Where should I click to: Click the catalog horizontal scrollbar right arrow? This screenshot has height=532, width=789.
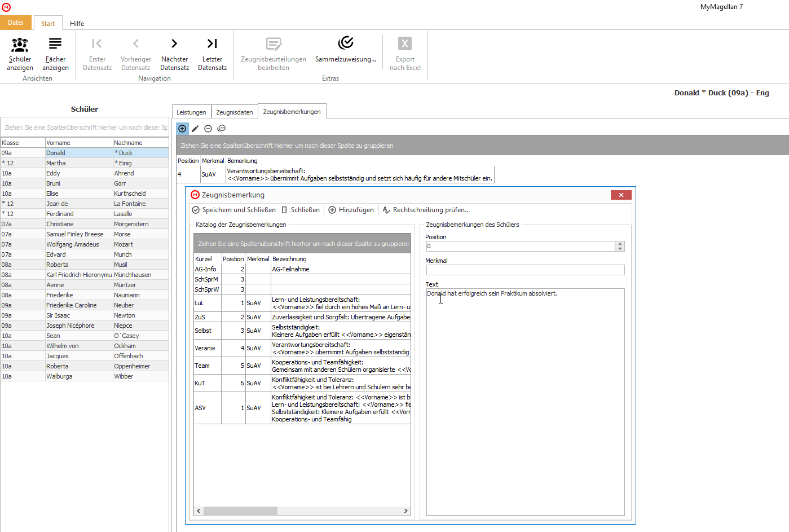pyautogui.click(x=405, y=511)
